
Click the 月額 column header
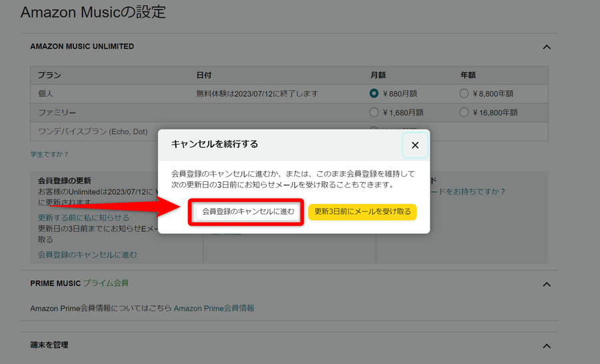point(378,75)
